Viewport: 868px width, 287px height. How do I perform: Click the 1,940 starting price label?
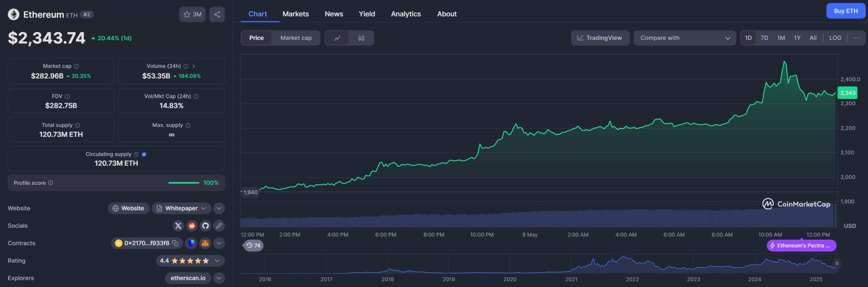(251, 192)
